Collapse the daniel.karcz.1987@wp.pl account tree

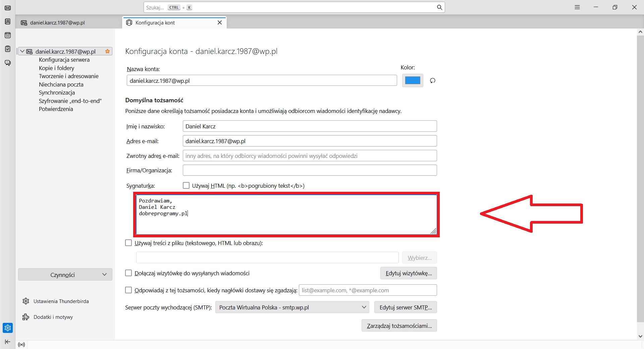(x=22, y=51)
